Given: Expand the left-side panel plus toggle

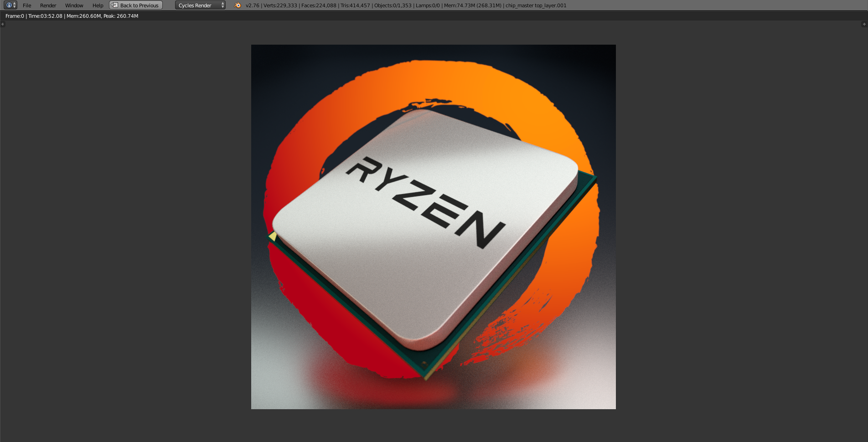Looking at the screenshot, I should coord(3,24).
